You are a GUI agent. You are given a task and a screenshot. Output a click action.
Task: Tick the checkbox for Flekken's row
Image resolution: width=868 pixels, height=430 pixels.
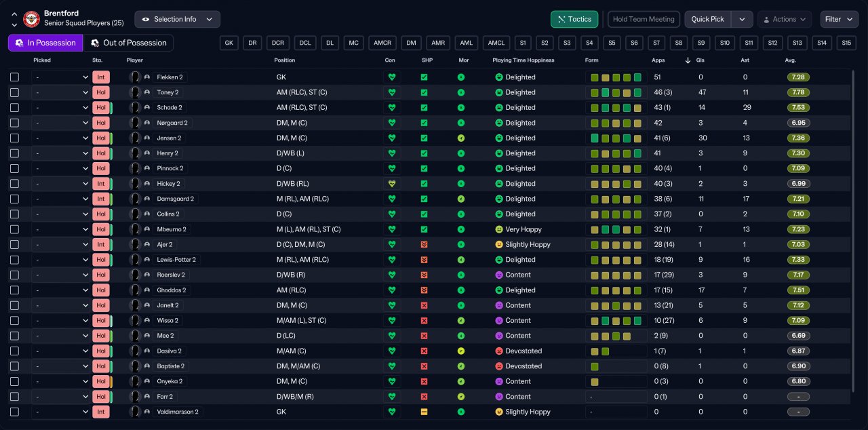coord(15,77)
